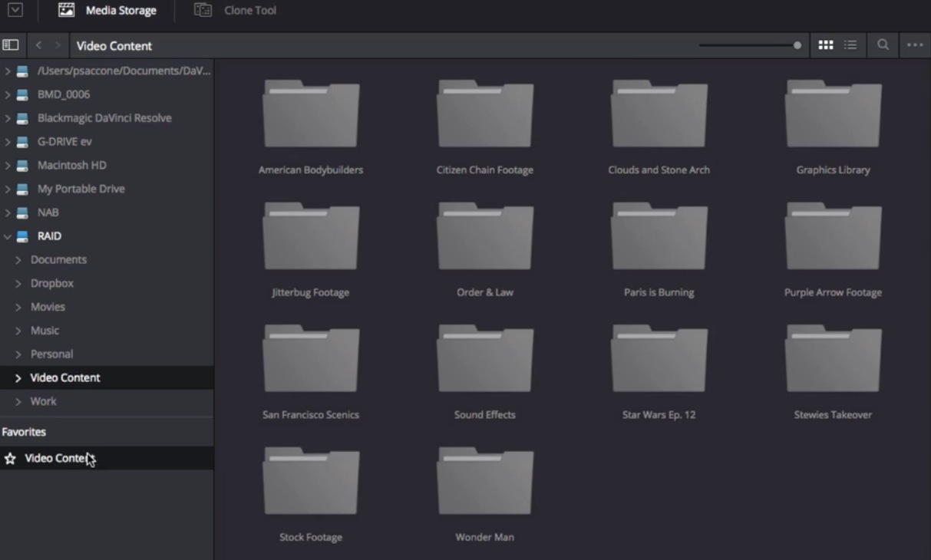This screenshot has height=560, width=931.
Task: Open the Star Wars Ep. 12 folder
Action: (x=658, y=357)
